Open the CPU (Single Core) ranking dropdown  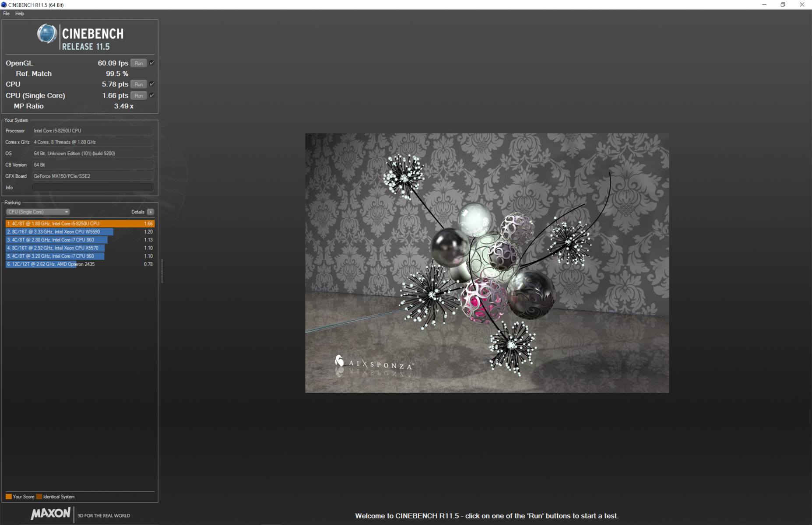(38, 212)
